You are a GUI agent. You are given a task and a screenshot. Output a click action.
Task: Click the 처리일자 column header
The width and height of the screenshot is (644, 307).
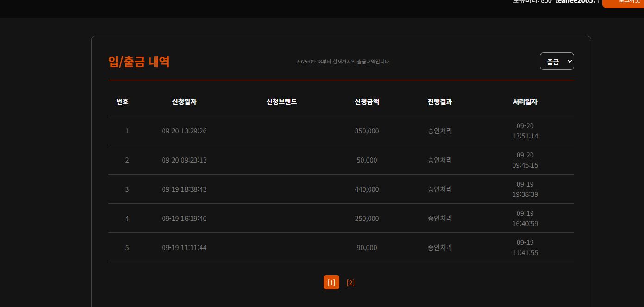coord(525,102)
